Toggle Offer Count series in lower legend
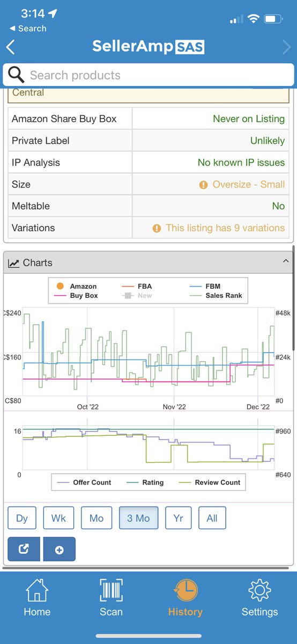 point(84,482)
